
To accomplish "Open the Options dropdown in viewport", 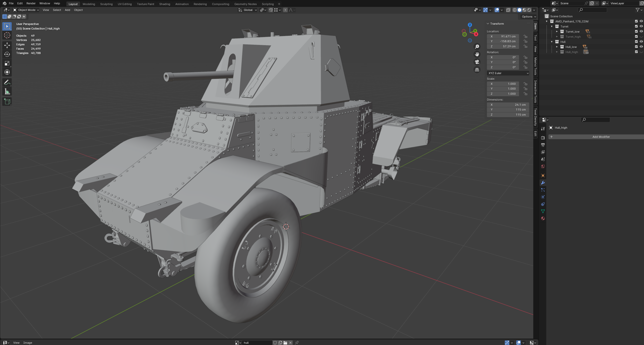I will 528,17.
